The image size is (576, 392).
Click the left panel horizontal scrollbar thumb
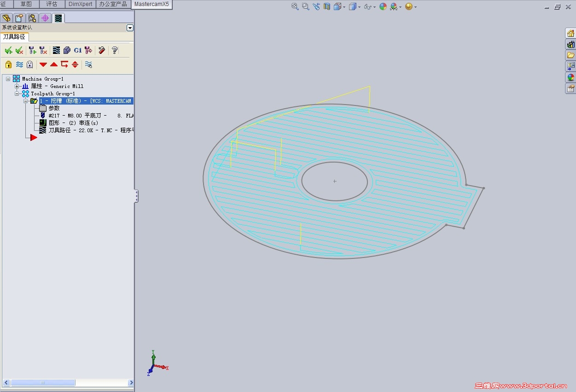point(43,383)
